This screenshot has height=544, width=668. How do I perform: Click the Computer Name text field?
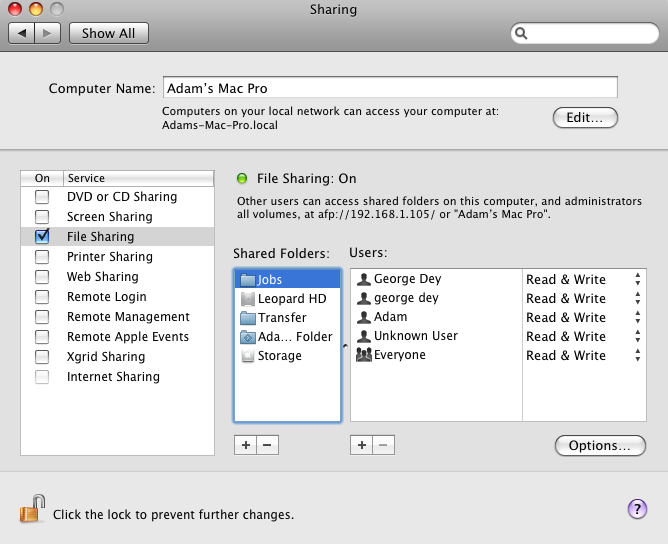390,88
